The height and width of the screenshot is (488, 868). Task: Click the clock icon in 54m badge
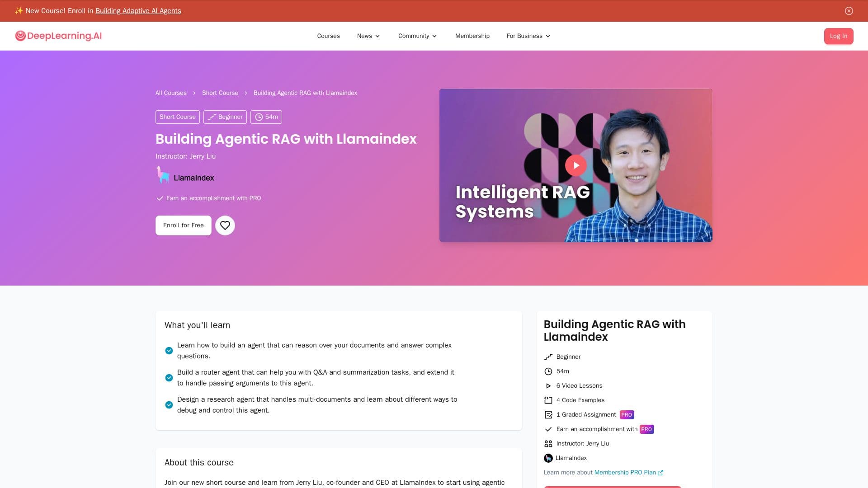tap(259, 117)
